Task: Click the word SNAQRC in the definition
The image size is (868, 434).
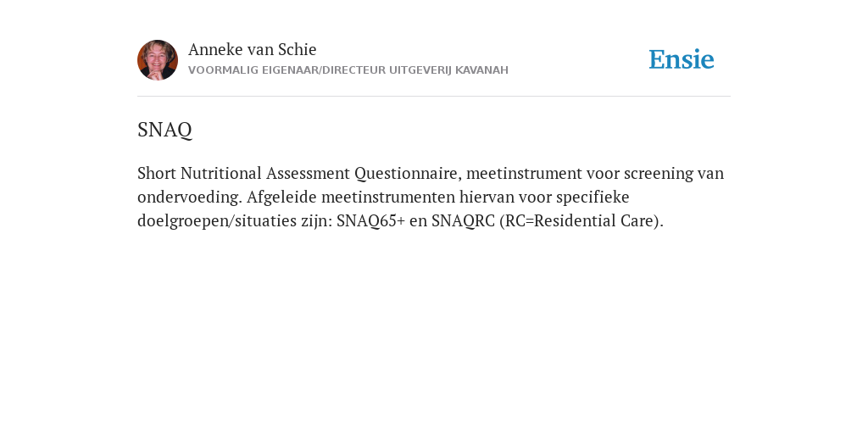Action: point(464,221)
